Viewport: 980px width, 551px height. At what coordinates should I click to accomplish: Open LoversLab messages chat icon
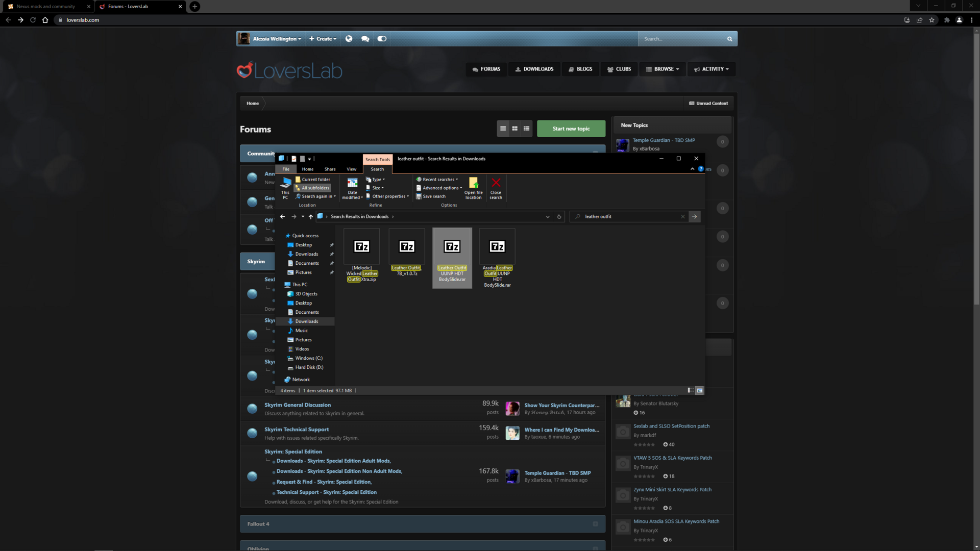pyautogui.click(x=365, y=39)
